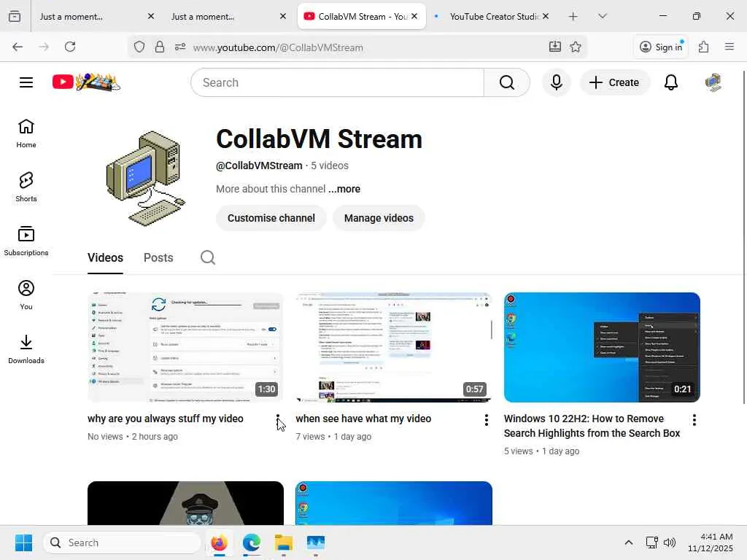The height and width of the screenshot is (560, 747).
Task: Open the YouTube guide hamburger menu
Action: click(26, 82)
